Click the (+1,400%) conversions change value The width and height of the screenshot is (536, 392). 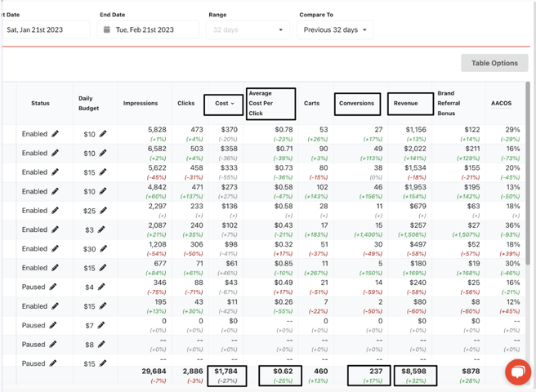(368, 234)
